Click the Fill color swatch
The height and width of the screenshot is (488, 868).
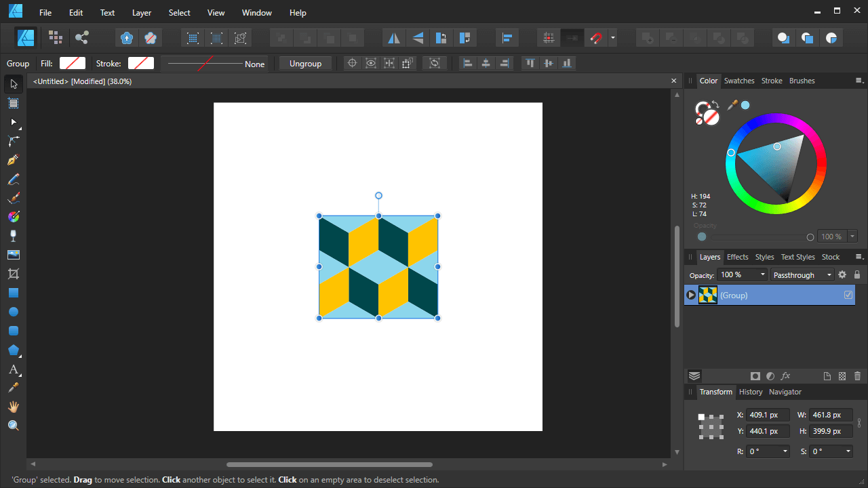(73, 63)
